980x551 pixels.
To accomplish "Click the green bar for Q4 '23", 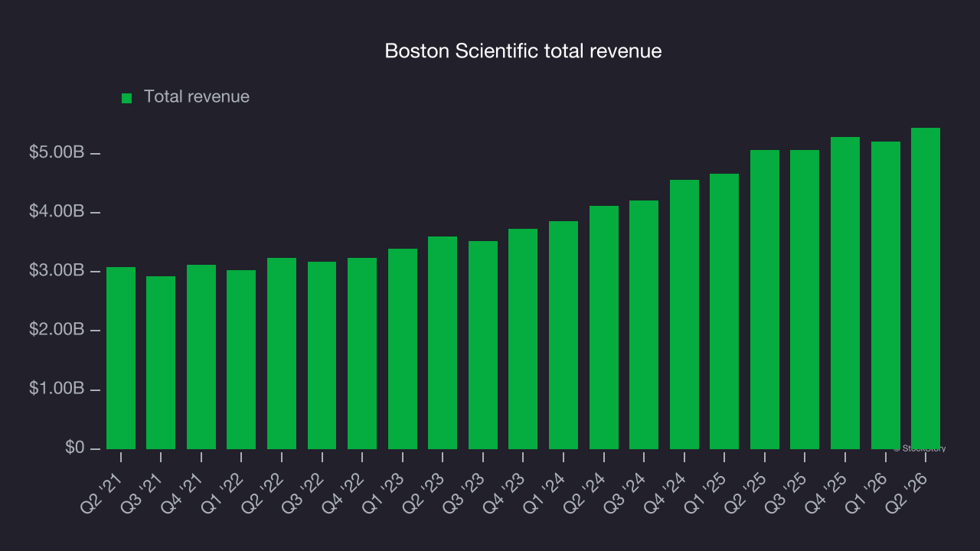I will pyautogui.click(x=523, y=339).
